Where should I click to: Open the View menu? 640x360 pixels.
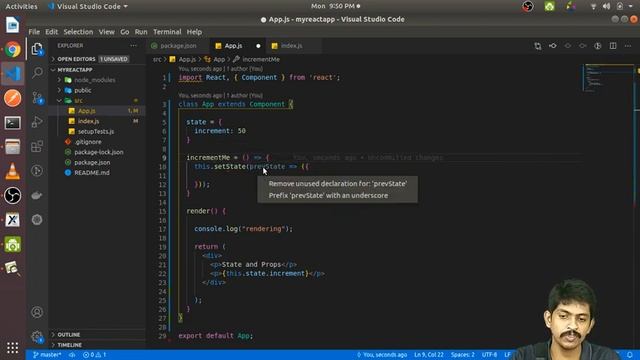[x=107, y=32]
